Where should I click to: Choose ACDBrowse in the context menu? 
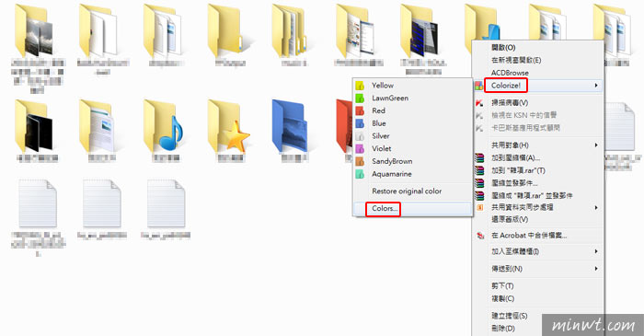click(x=510, y=73)
